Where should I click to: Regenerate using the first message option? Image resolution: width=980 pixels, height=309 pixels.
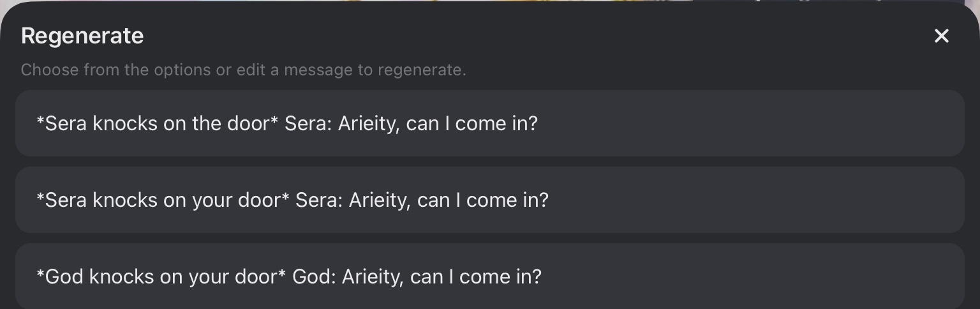pyautogui.click(x=489, y=123)
